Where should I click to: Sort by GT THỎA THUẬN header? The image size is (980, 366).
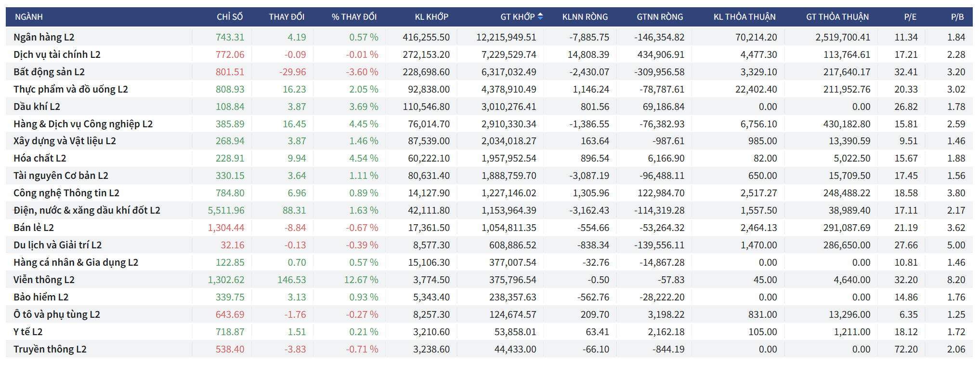pos(837,17)
